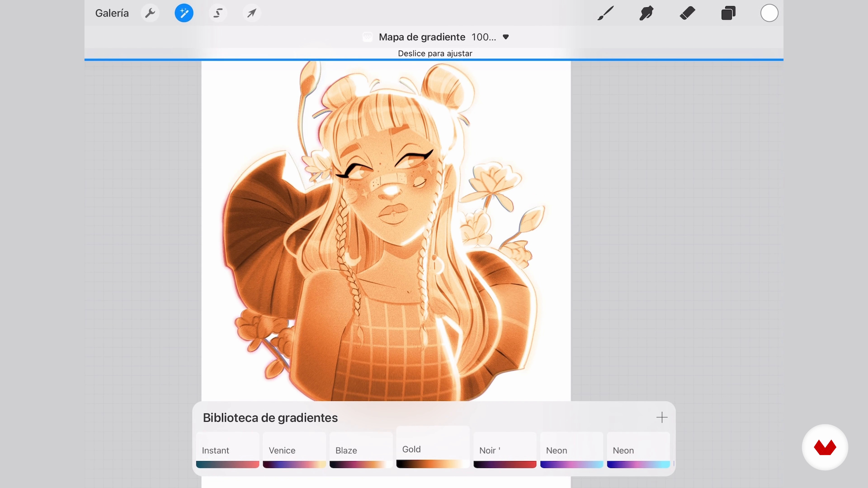Select the first Neon gradient preset
The height and width of the screenshot is (488, 868).
[571, 450]
